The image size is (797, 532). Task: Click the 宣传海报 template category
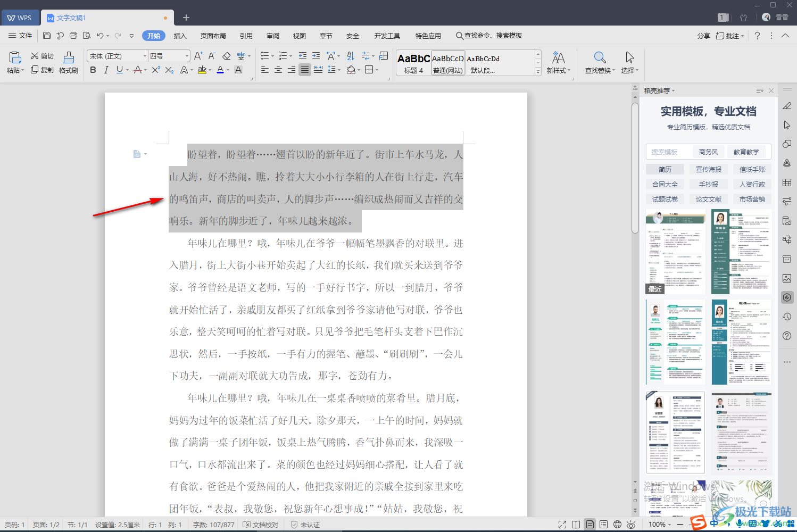point(709,169)
